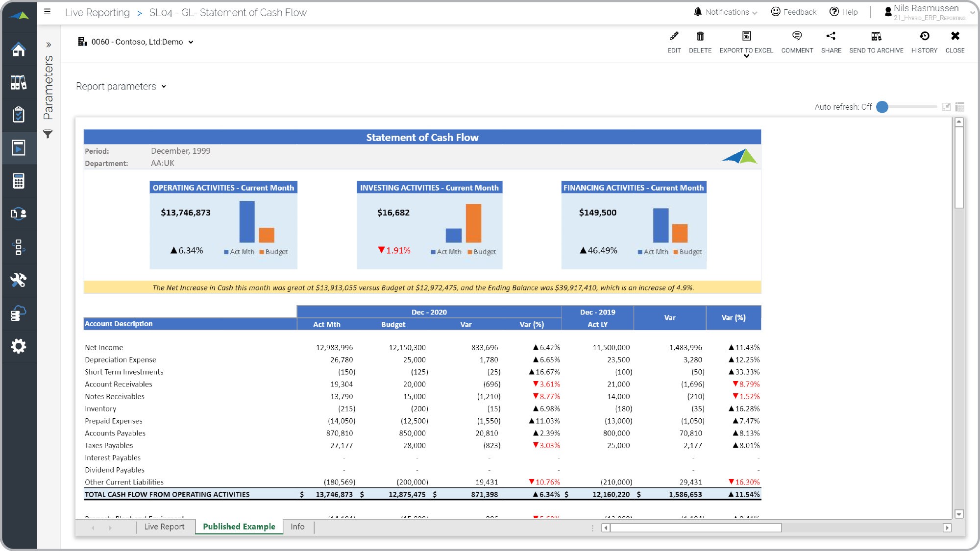
Task: Click the Home icon in sidebar
Action: point(19,49)
